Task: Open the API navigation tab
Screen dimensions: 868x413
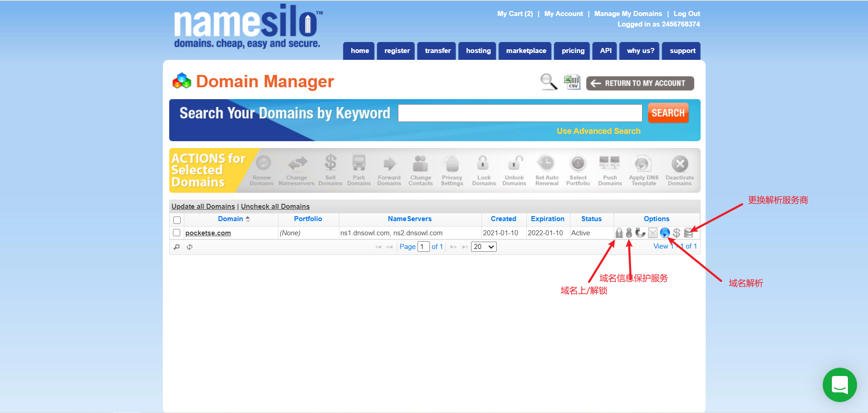Action: 605,51
